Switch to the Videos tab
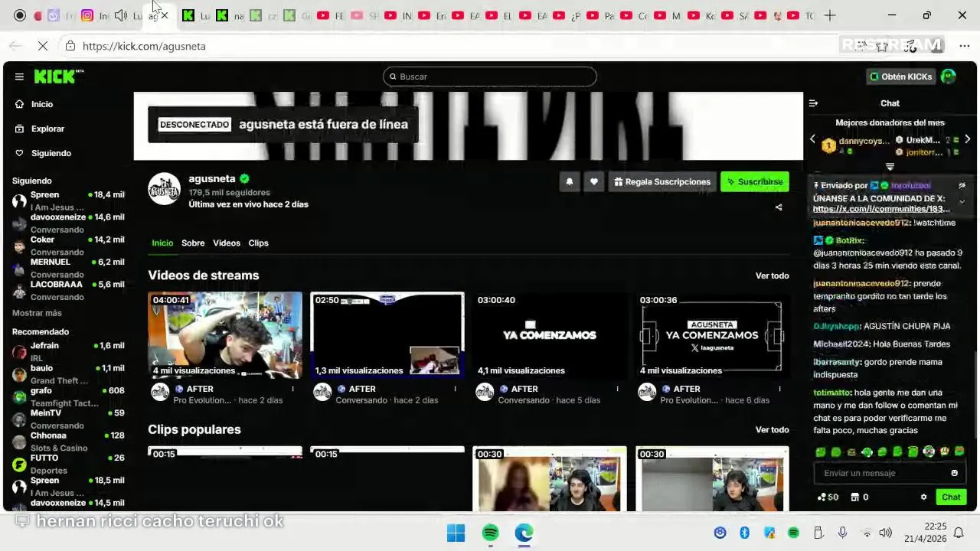The width and height of the screenshot is (980, 551). coord(227,243)
